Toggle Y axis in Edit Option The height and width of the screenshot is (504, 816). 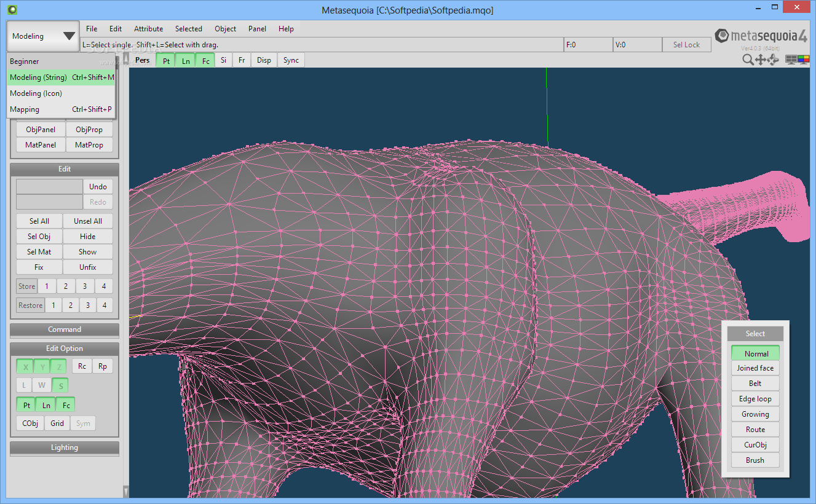(42, 367)
